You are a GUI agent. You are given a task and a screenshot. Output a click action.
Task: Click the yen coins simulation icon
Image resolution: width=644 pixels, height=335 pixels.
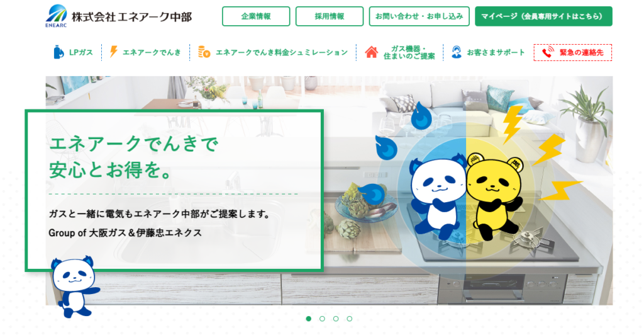(204, 52)
